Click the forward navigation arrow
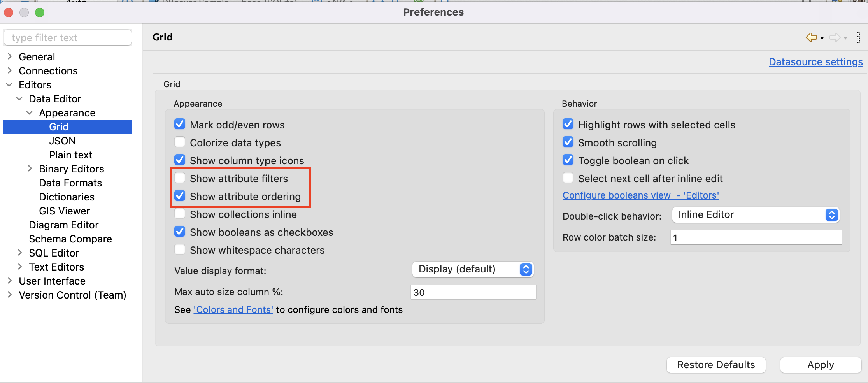 coord(836,37)
